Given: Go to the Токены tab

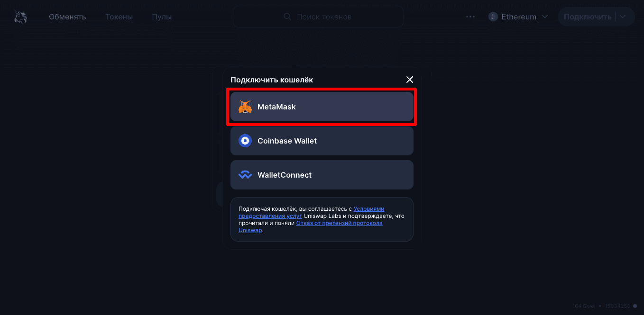Looking at the screenshot, I should coord(119,17).
